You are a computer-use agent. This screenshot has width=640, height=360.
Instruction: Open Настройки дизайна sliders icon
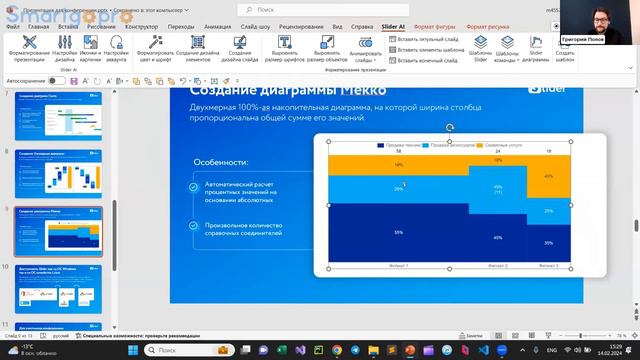coord(65,48)
